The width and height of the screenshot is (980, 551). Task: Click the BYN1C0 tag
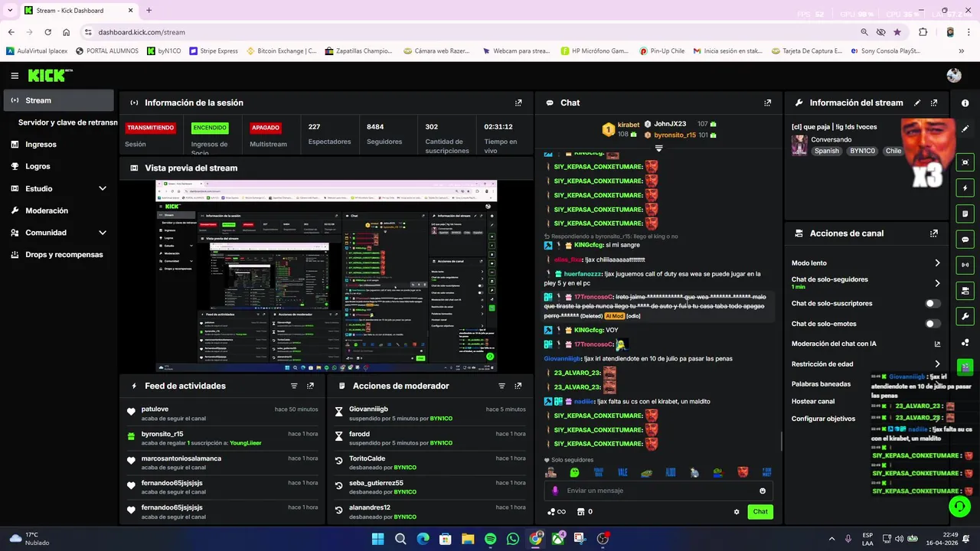(862, 152)
